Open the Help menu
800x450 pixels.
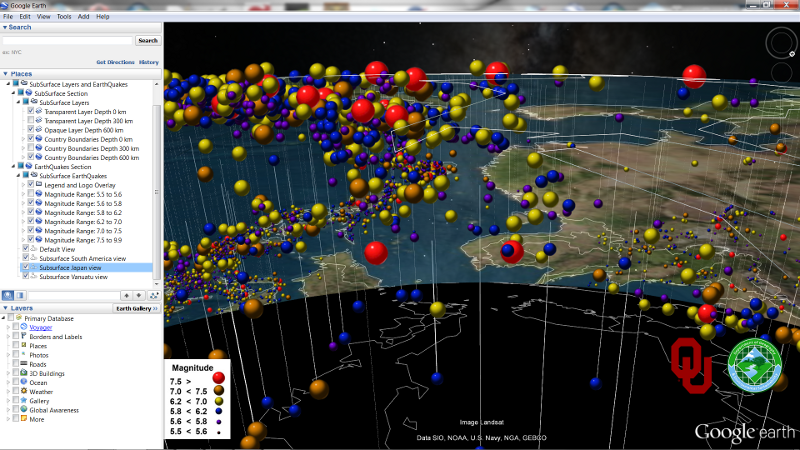[x=103, y=16]
